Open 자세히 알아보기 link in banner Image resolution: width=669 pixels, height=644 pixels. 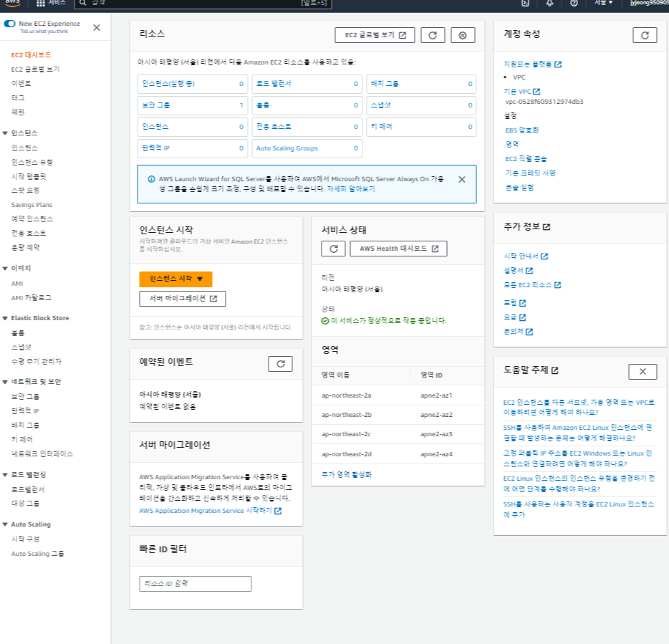tap(351, 188)
